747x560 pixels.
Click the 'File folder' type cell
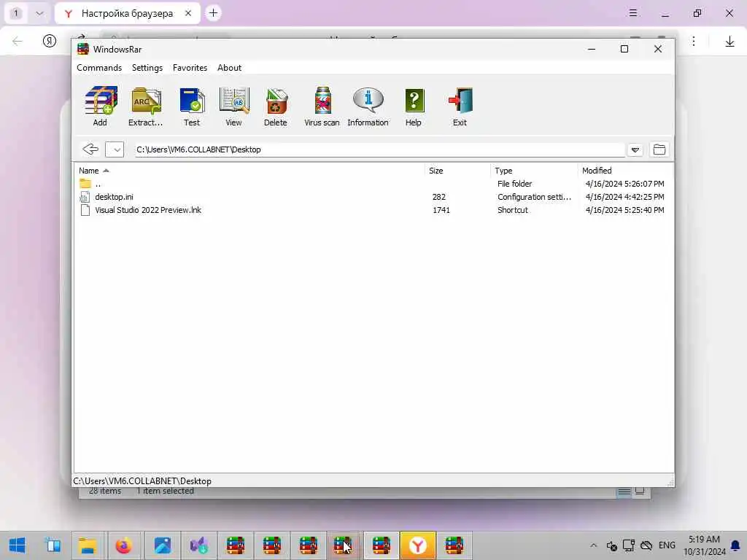click(514, 184)
